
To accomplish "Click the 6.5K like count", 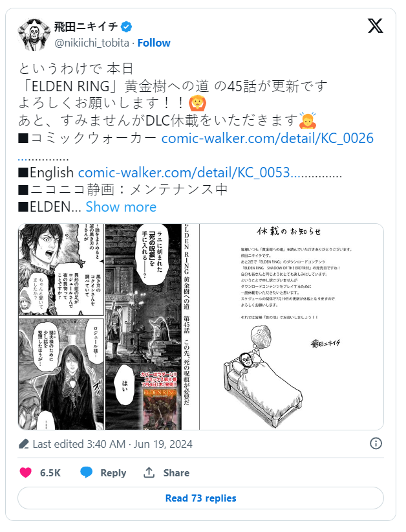I will click(50, 472).
